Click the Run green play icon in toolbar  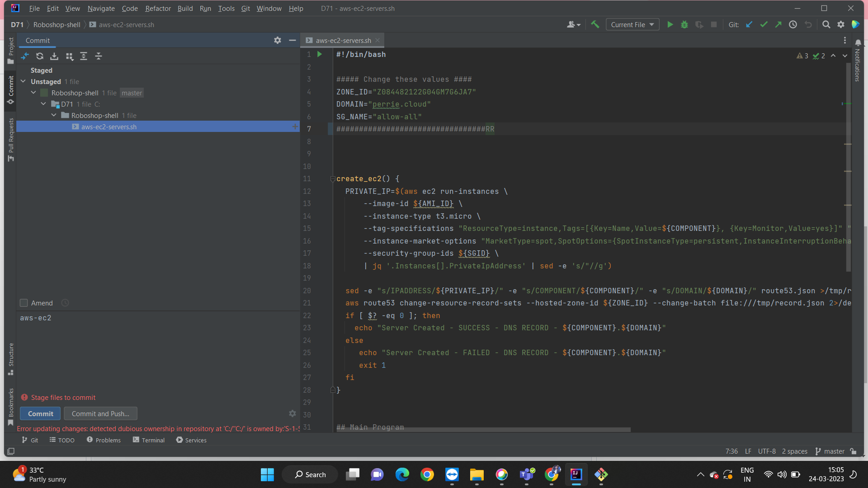tap(670, 25)
